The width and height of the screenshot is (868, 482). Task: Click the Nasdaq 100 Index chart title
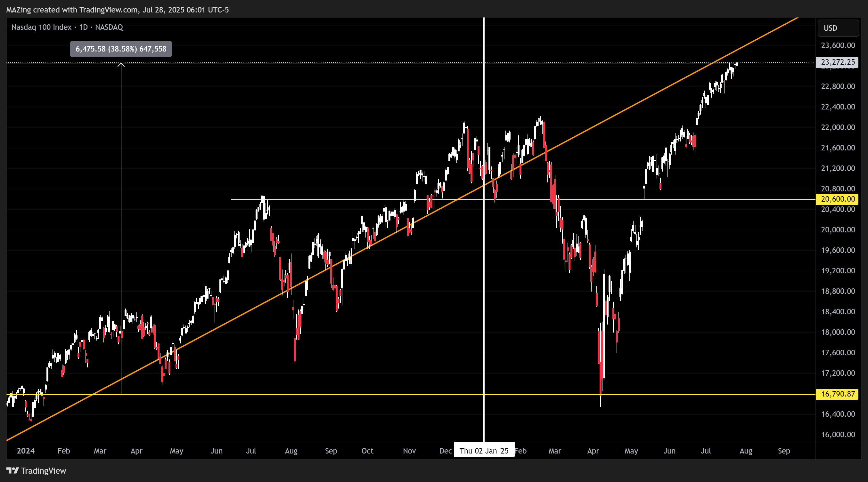pos(67,27)
